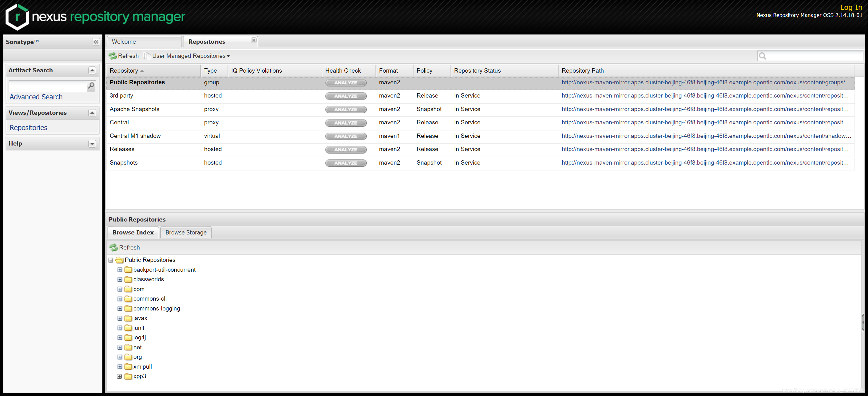868x396 pixels.
Task: Click the Refresh icon in the Browse Index panel
Action: (113, 248)
